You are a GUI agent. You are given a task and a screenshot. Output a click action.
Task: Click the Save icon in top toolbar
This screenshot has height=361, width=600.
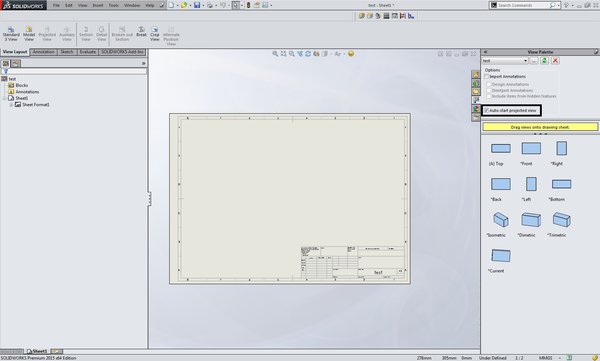(197, 5)
